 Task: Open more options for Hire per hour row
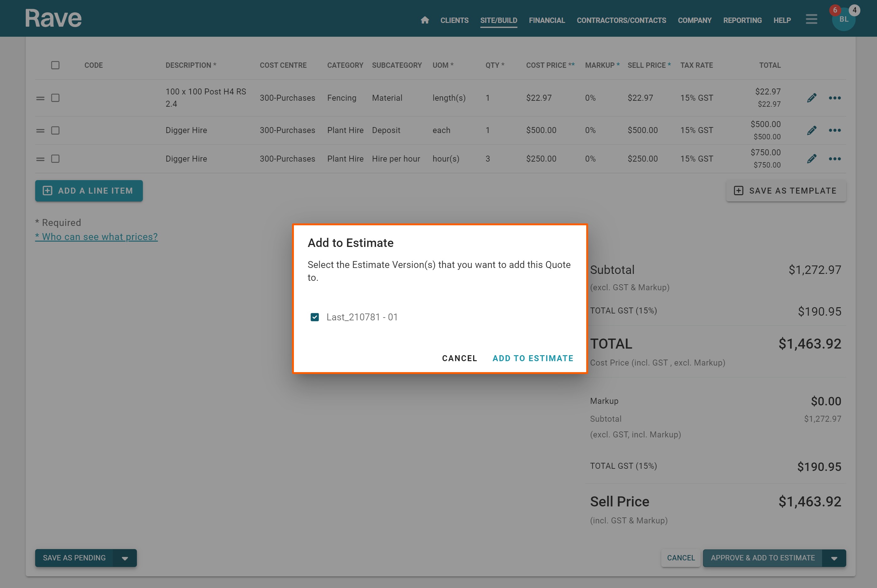[835, 159]
